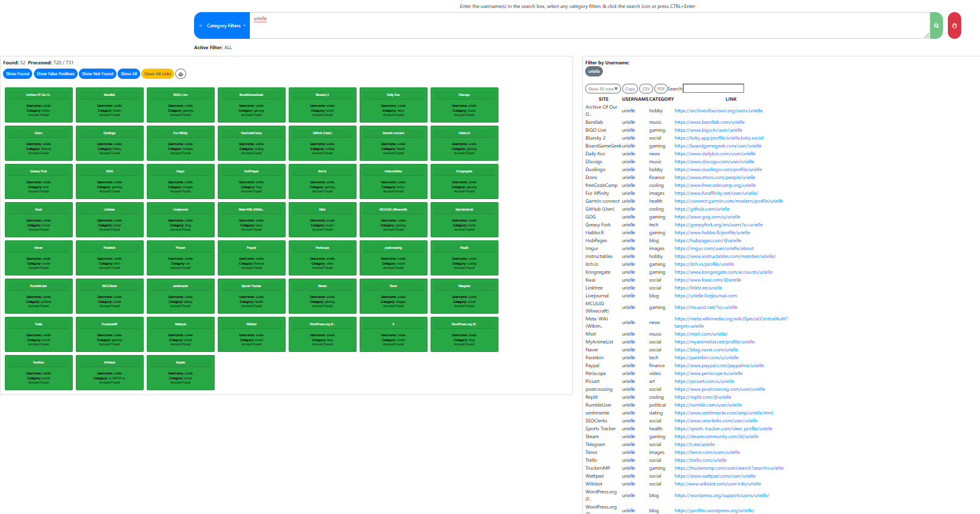980x514 pixels.
Task: Export results with the CSV button
Action: tap(646, 89)
